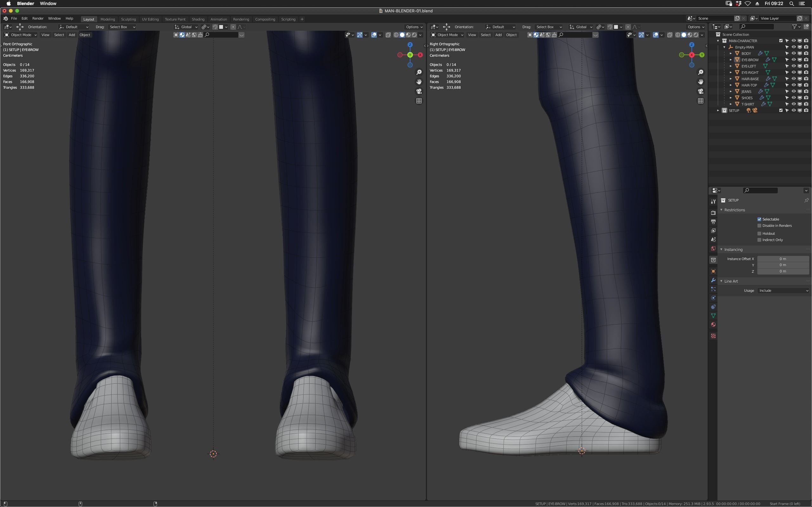The width and height of the screenshot is (812, 507).
Task: Expand the SETUP collection in outliner
Action: [x=718, y=111]
